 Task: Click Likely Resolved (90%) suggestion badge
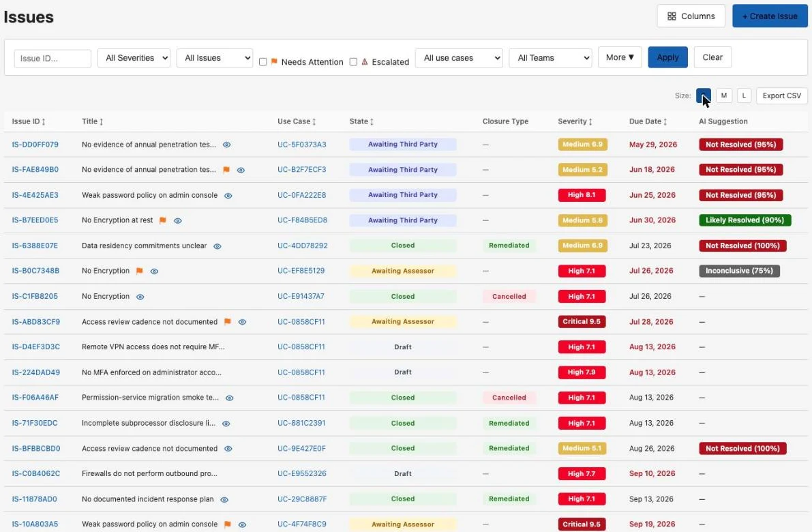(x=745, y=220)
